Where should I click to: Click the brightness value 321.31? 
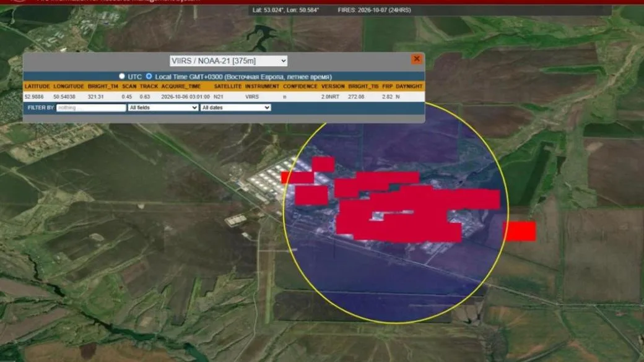point(95,97)
